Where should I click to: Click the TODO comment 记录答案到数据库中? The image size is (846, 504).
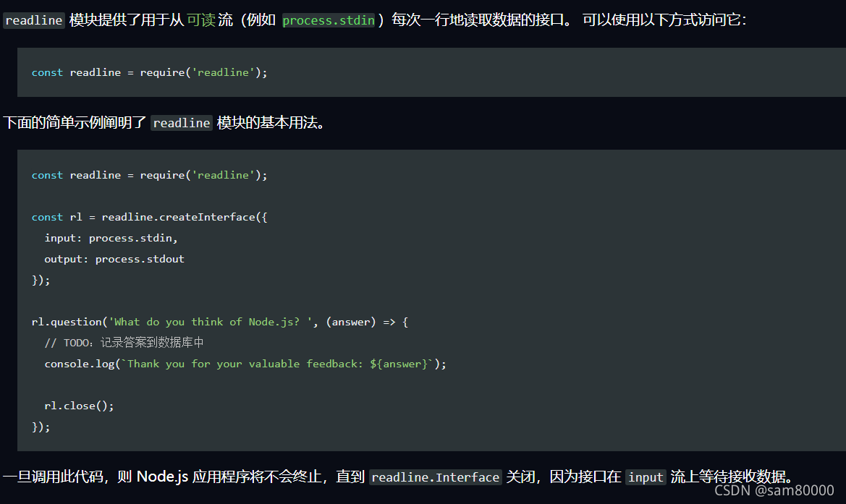pos(124,343)
